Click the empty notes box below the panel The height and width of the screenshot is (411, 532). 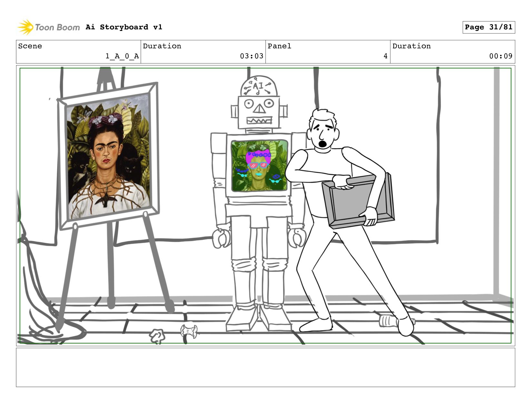coord(265,367)
